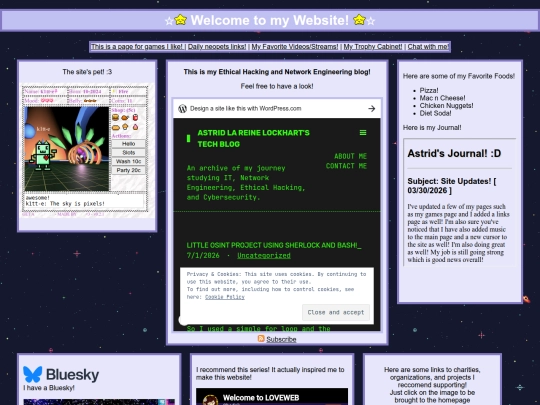Click the kitt-e robot cat pet
This screenshot has width=540, height=405.
tap(43, 155)
